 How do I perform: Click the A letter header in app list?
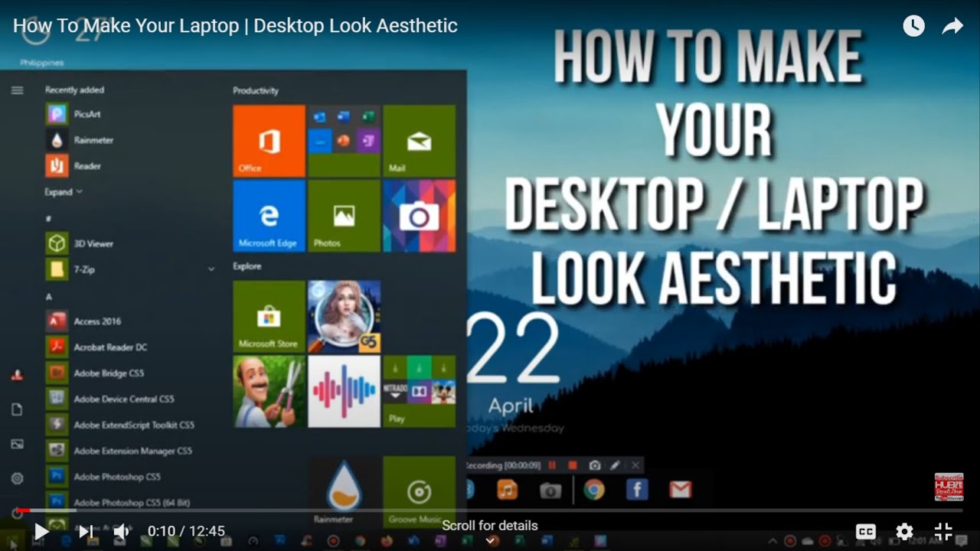tap(48, 296)
